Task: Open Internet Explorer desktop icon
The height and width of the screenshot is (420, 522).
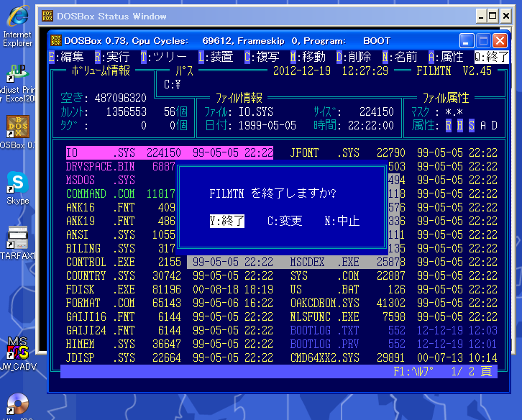Action: click(18, 26)
